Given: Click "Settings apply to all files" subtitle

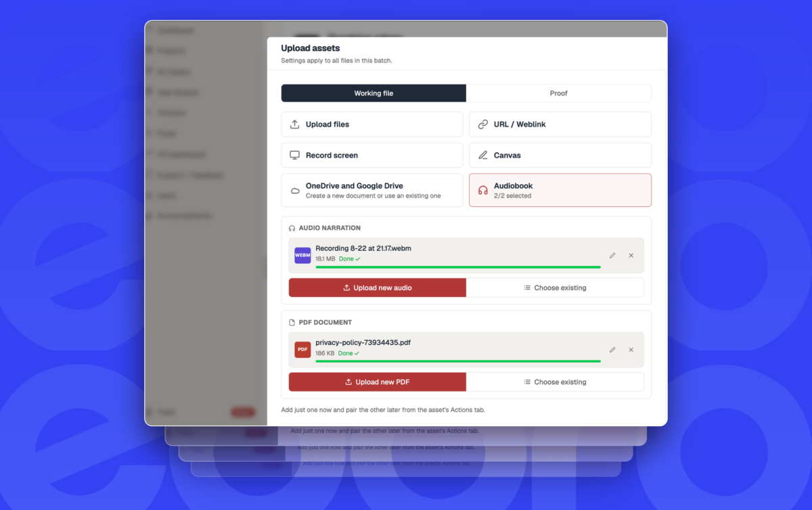Looking at the screenshot, I should pyautogui.click(x=337, y=60).
